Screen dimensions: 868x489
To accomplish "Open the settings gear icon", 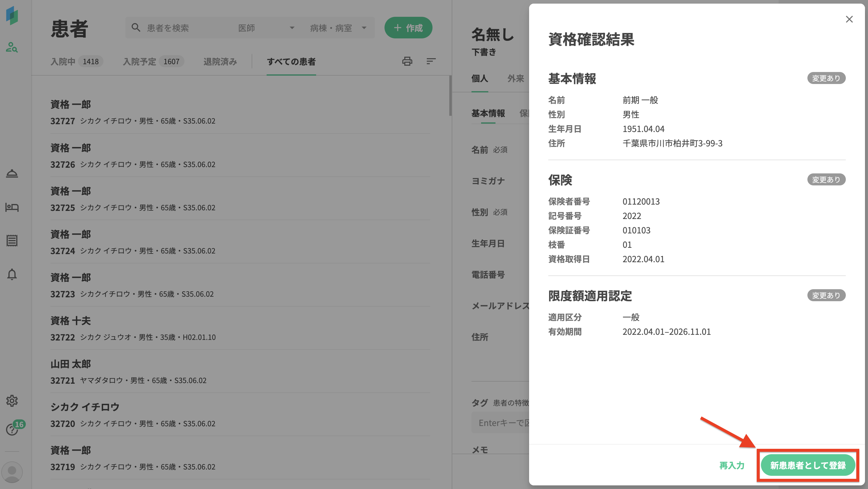I will pos(12,401).
